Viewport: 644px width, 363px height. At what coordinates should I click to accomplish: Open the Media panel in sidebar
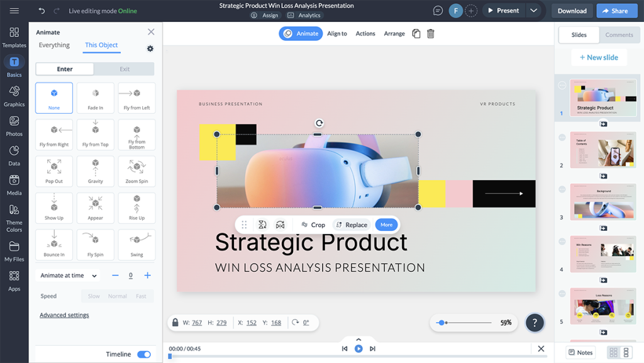click(13, 186)
